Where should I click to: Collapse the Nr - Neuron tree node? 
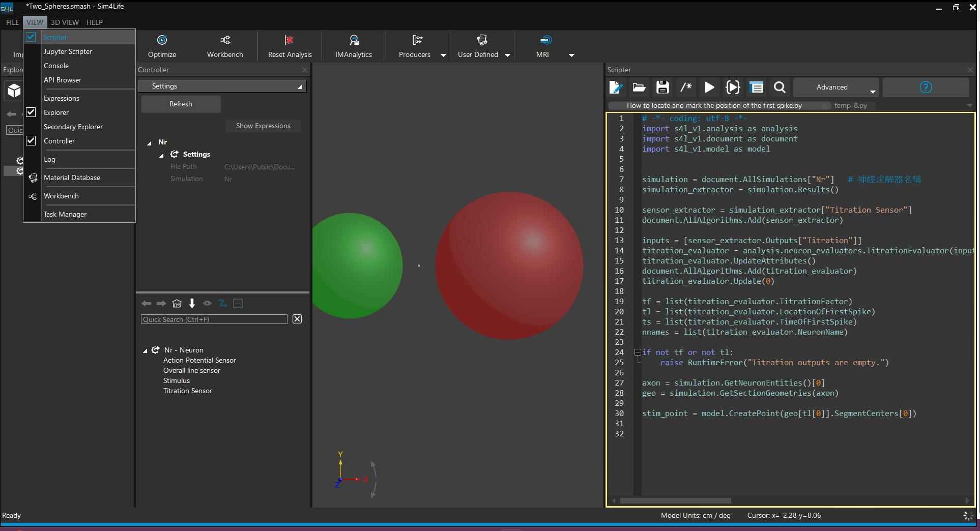click(145, 350)
